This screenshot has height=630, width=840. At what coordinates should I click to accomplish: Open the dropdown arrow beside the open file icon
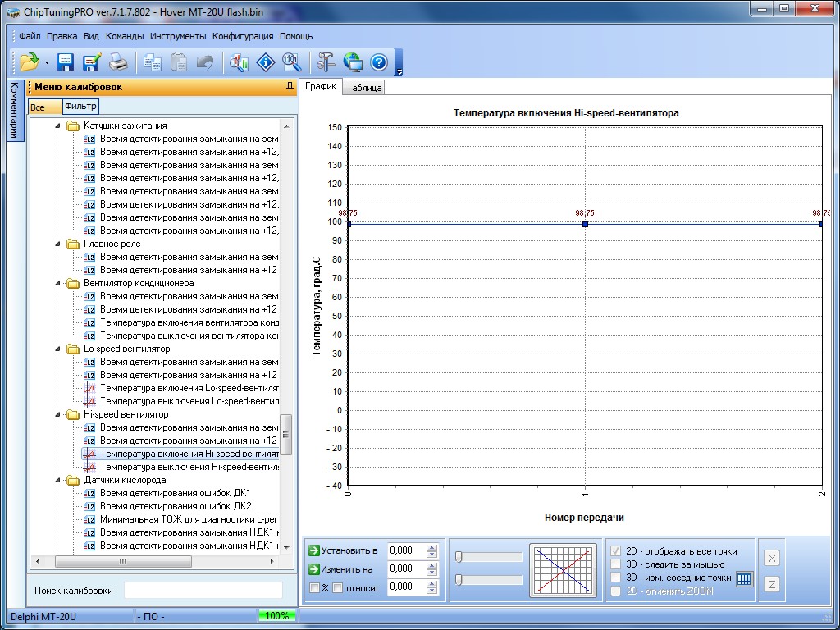click(x=47, y=63)
